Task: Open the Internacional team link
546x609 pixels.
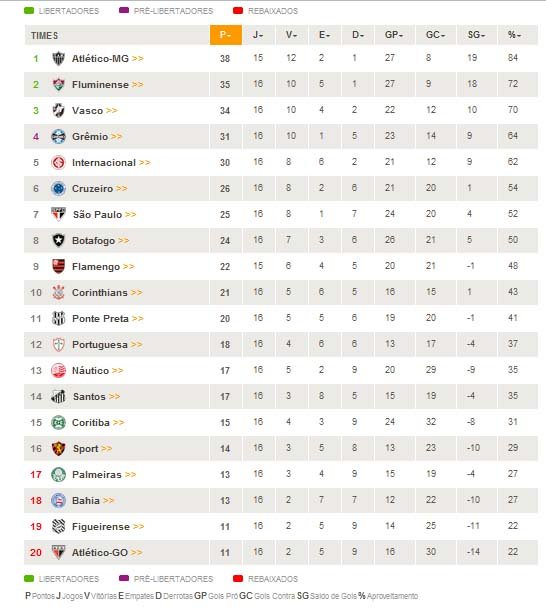Action: point(104,162)
